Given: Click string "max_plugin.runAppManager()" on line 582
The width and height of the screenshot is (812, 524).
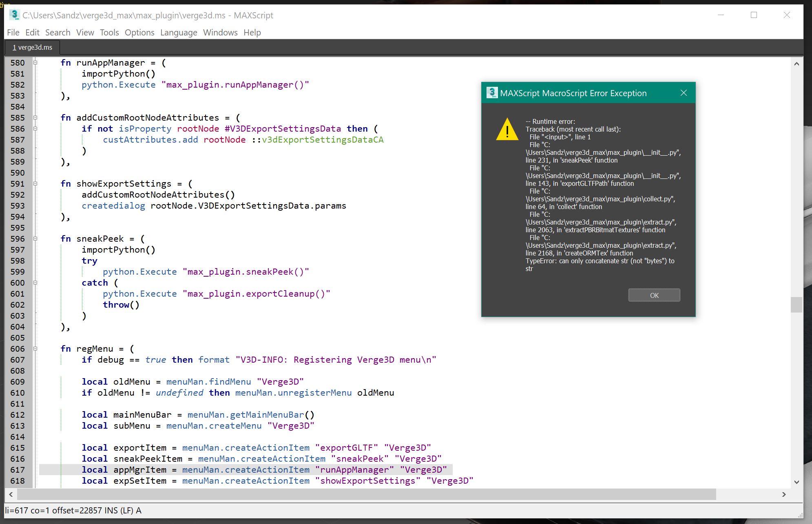Looking at the screenshot, I should 235,85.
